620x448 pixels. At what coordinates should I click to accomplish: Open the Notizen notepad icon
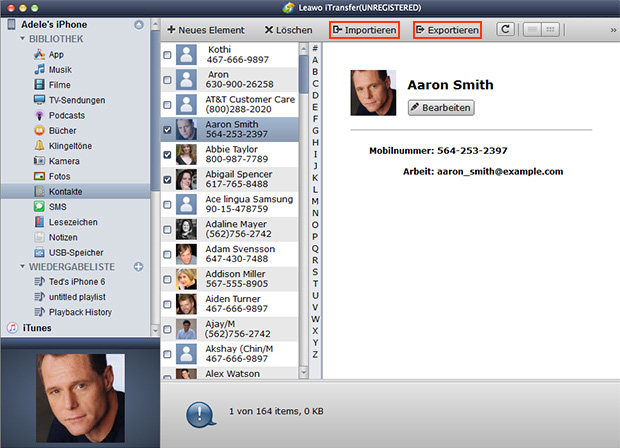coord(39,237)
